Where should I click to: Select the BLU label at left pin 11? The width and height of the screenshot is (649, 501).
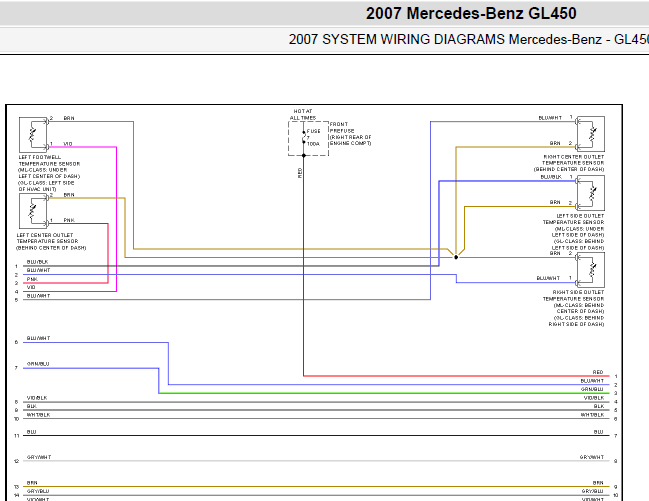[31, 432]
